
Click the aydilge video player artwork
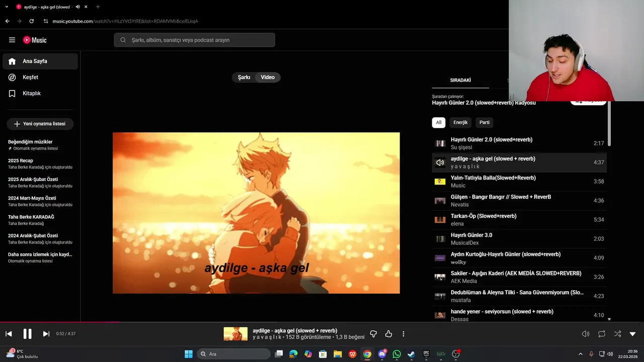tap(256, 213)
